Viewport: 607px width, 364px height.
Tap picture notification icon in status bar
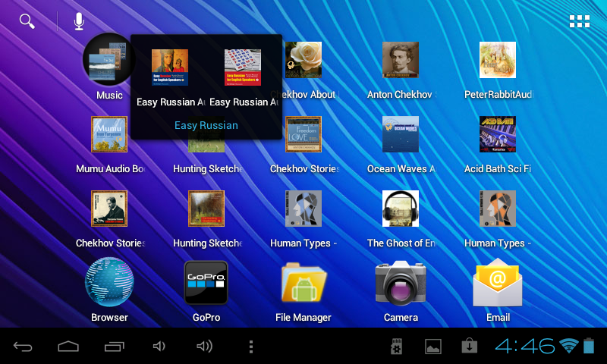click(433, 347)
